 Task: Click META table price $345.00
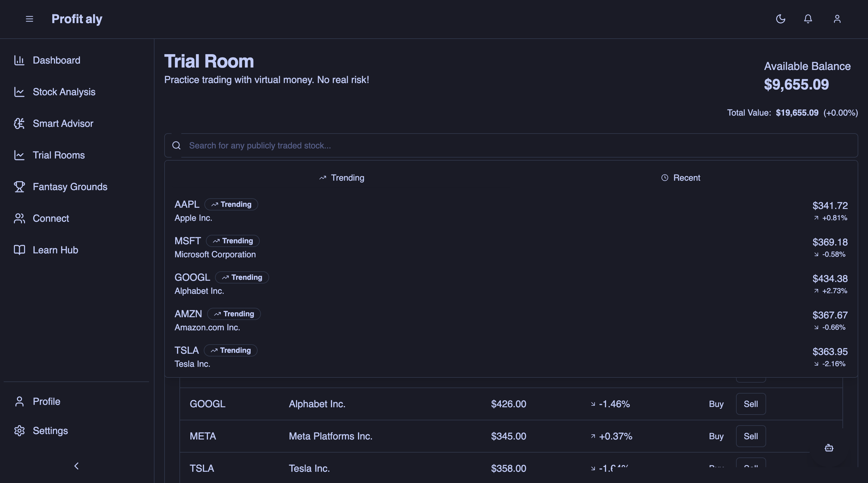pos(509,436)
